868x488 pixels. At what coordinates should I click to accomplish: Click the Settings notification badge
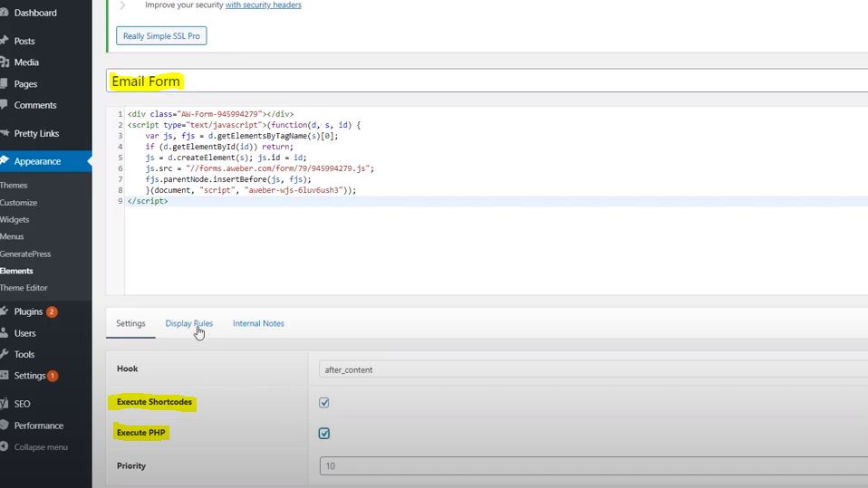click(53, 376)
